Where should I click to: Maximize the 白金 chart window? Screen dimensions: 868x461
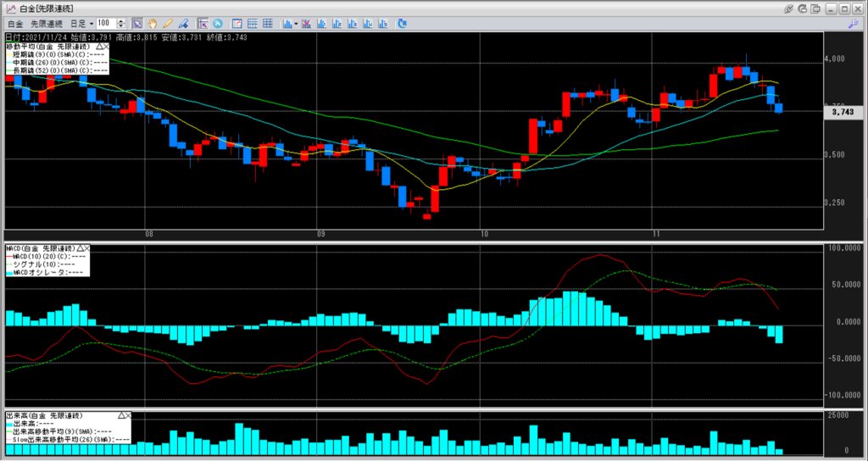tap(844, 8)
